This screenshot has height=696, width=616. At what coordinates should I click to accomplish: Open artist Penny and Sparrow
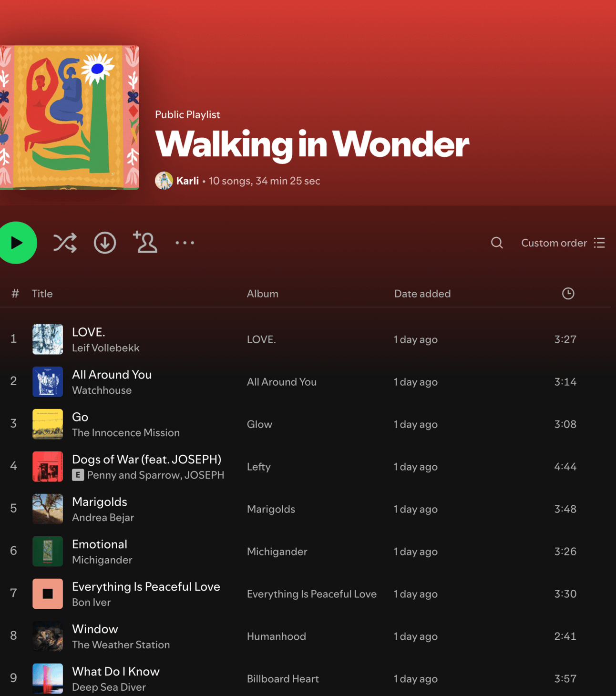[x=133, y=475]
